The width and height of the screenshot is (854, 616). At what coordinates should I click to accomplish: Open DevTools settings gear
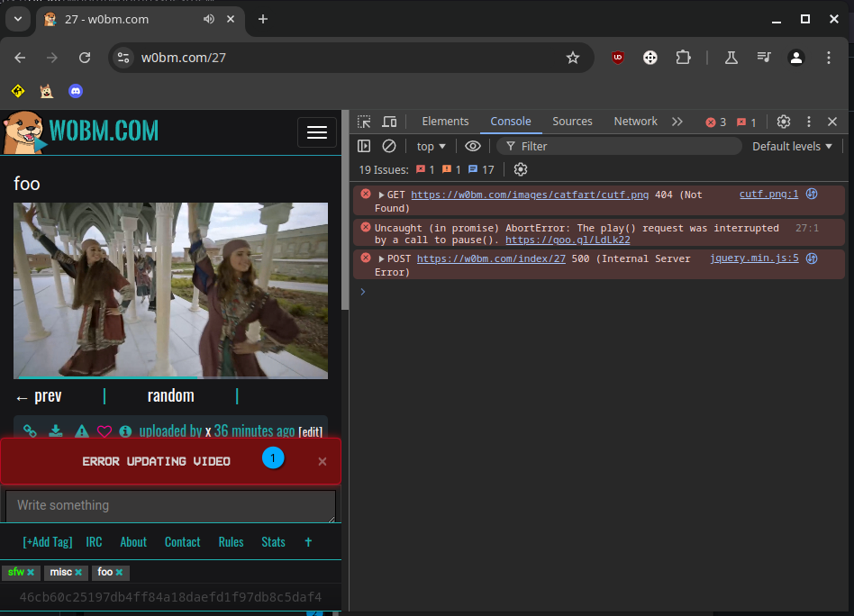pyautogui.click(x=783, y=122)
